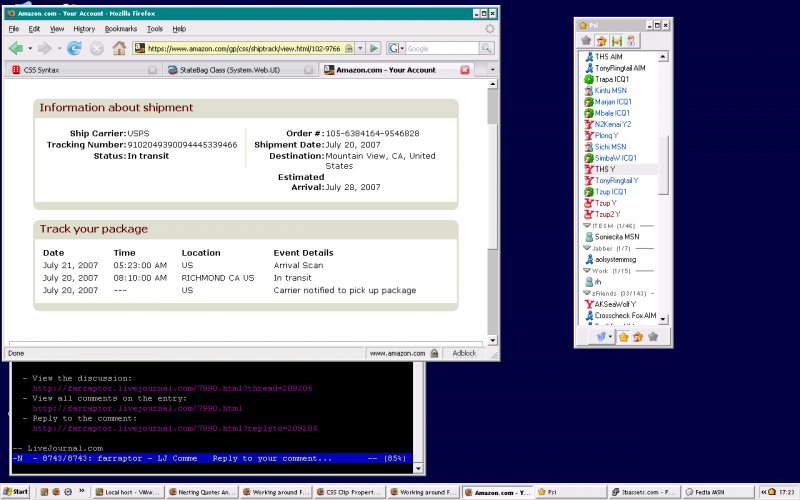Image resolution: width=800 pixels, height=500 pixels.
Task: Open the History menu in Firefox
Action: point(84,29)
